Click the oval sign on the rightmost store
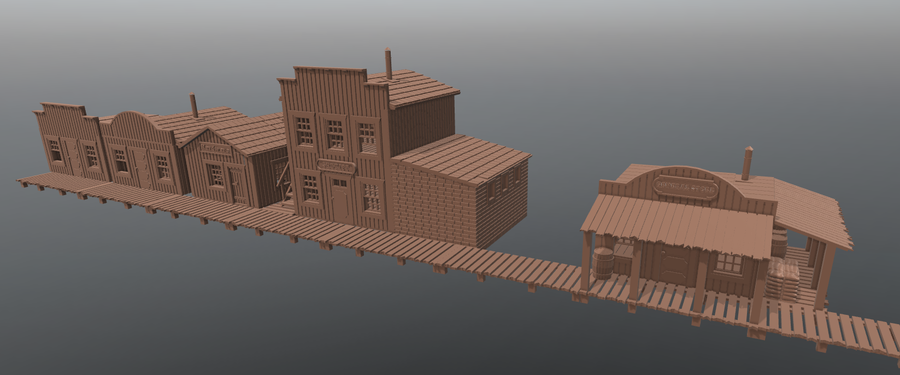This screenshot has width=900, height=375. 685,188
